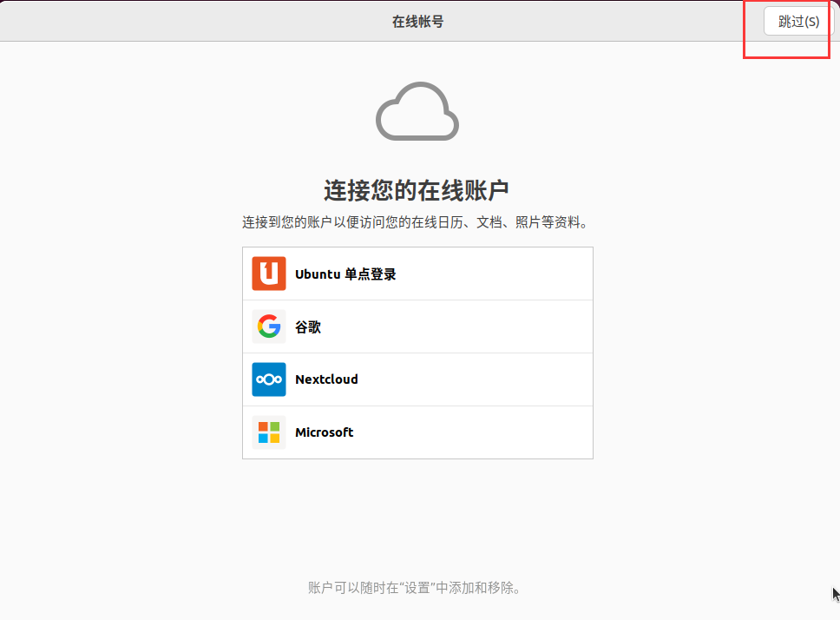Choose the Microsoft label text
This screenshot has width=840, height=620.
[x=324, y=432]
